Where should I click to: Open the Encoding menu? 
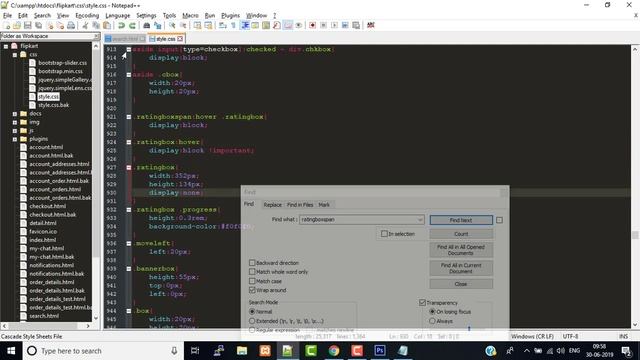pos(87,16)
